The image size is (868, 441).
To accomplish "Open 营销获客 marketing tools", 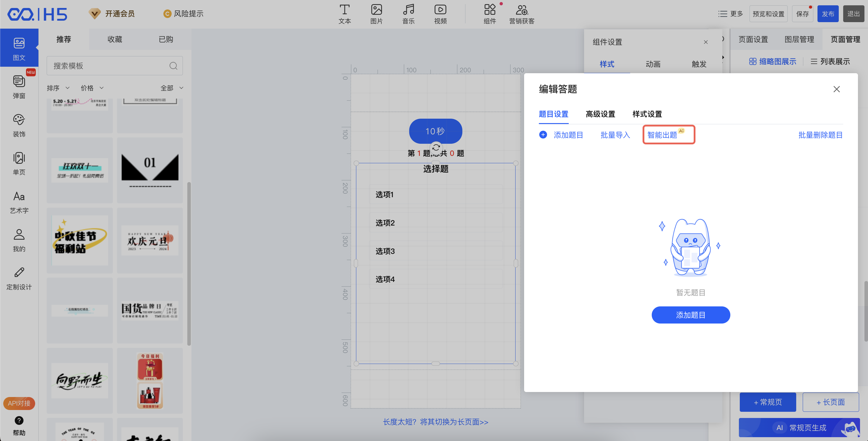I will click(x=522, y=14).
